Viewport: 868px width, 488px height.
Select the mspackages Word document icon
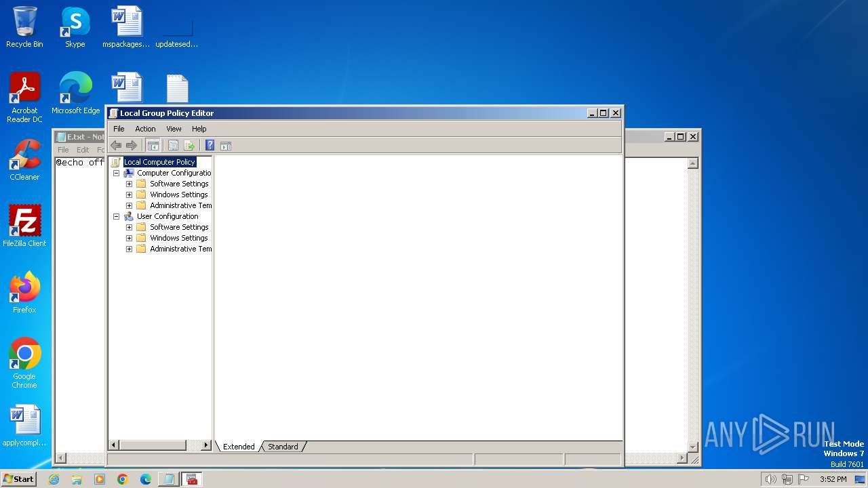click(x=126, y=27)
